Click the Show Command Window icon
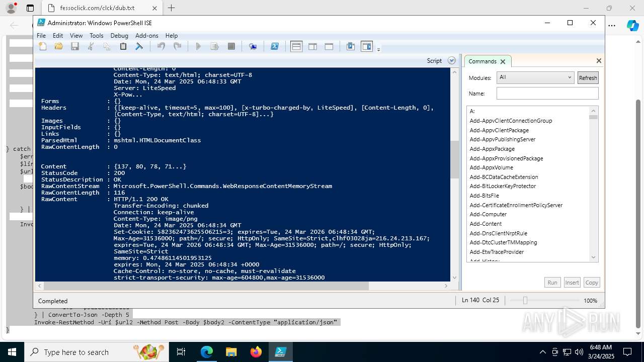The width and height of the screenshot is (644, 362). (x=351, y=46)
